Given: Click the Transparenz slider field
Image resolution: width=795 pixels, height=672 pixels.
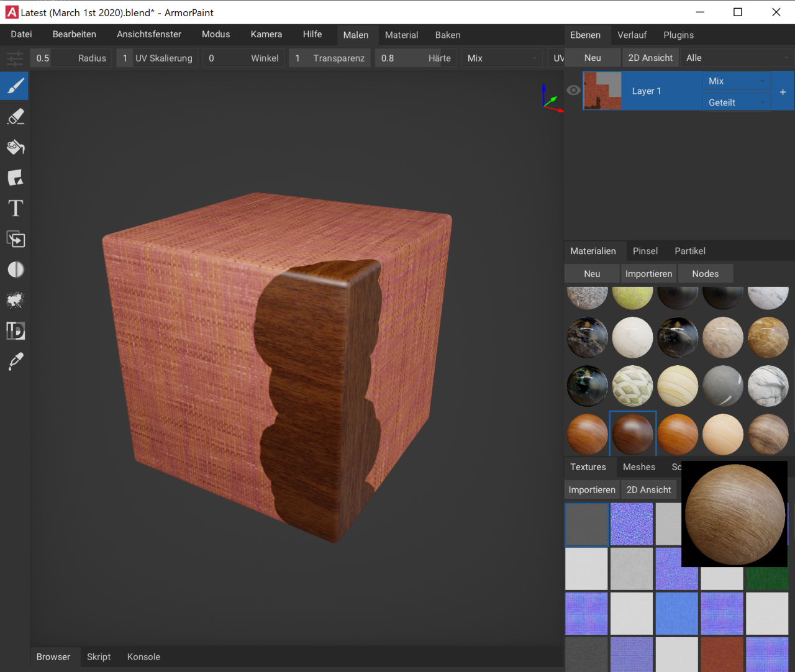Looking at the screenshot, I should coord(330,58).
